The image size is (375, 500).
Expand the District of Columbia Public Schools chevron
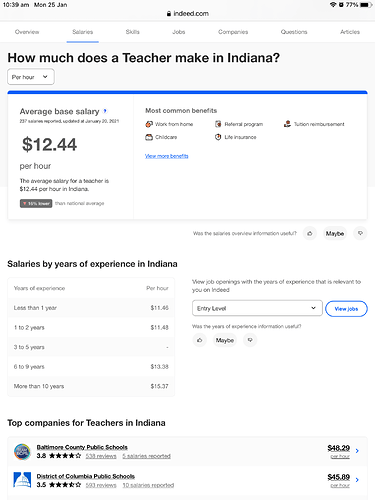[357, 480]
